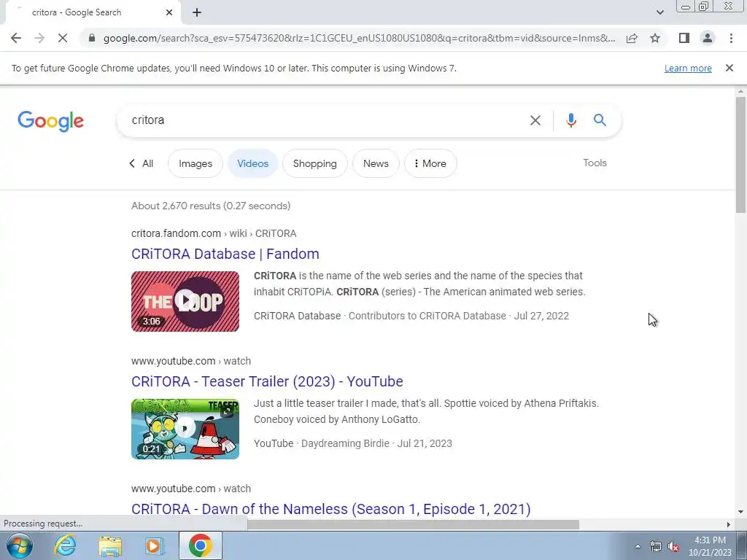Click the browser forward arrow

coord(39,38)
